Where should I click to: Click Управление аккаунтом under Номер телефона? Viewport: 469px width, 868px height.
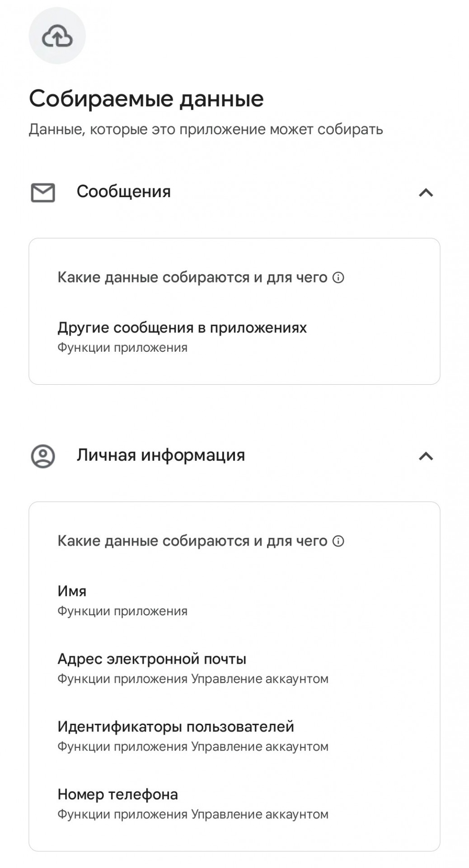coord(260,815)
